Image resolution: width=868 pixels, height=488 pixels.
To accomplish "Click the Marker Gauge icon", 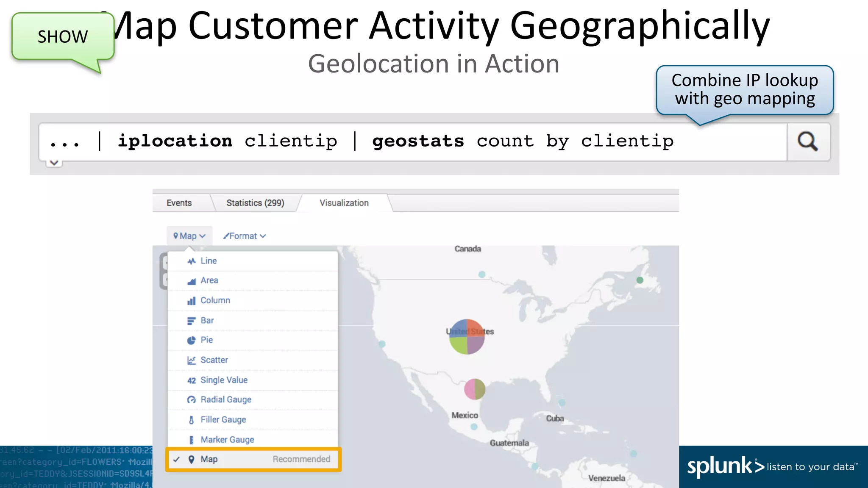I will (x=192, y=440).
